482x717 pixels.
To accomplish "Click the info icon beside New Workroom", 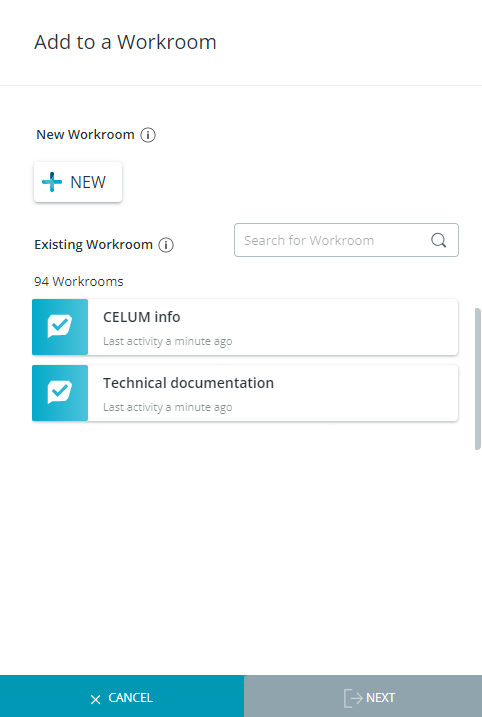I will (148, 135).
